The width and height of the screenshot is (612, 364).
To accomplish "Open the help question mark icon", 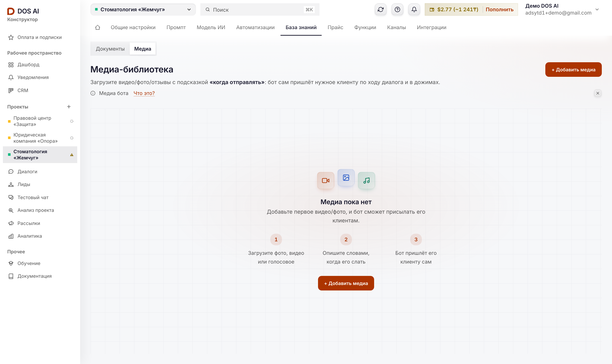I will (397, 10).
